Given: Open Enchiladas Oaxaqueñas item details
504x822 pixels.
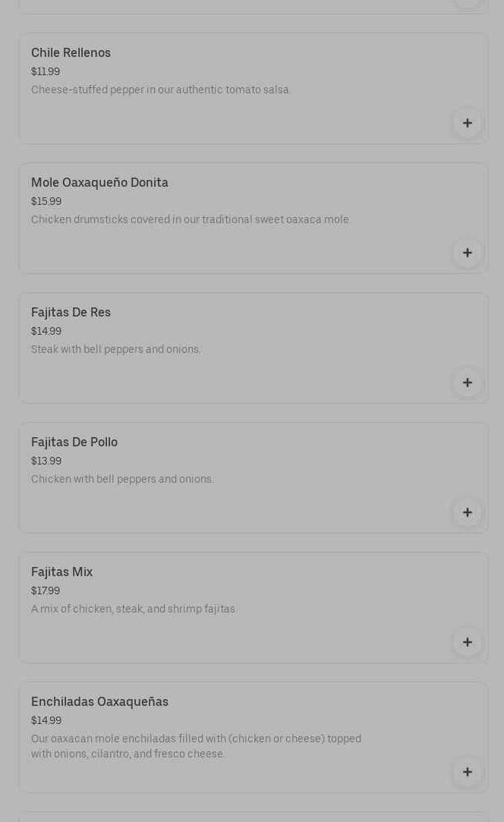Looking at the screenshot, I should [99, 702].
